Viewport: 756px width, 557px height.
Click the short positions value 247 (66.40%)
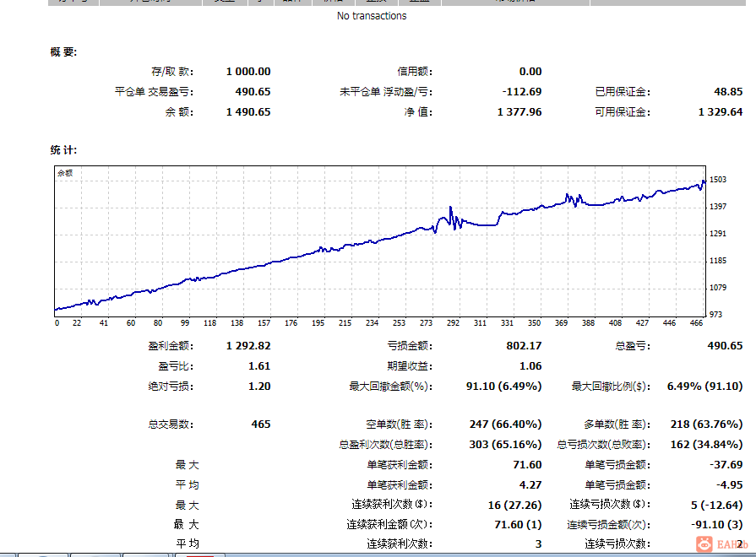pyautogui.click(x=505, y=424)
